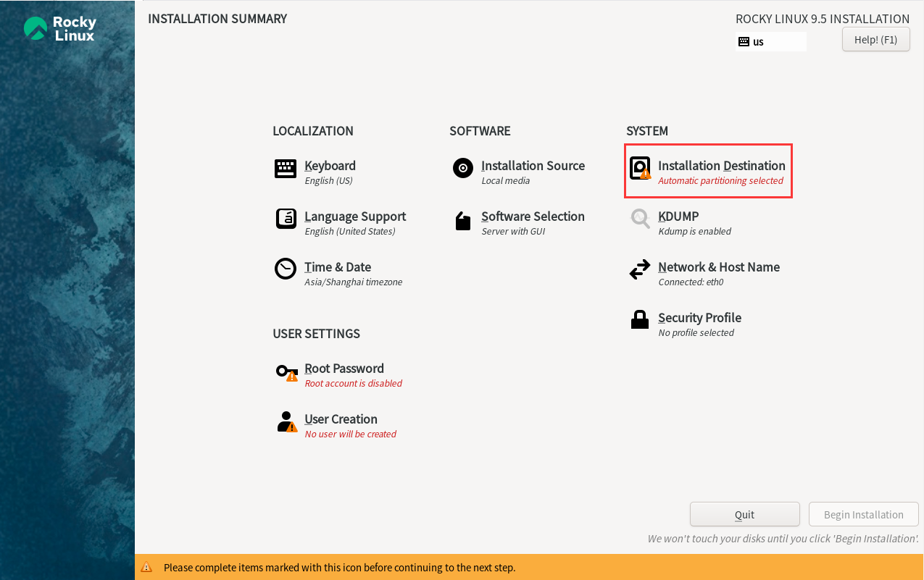Click the SOFTWARE section heading
924x580 pixels.
480,131
